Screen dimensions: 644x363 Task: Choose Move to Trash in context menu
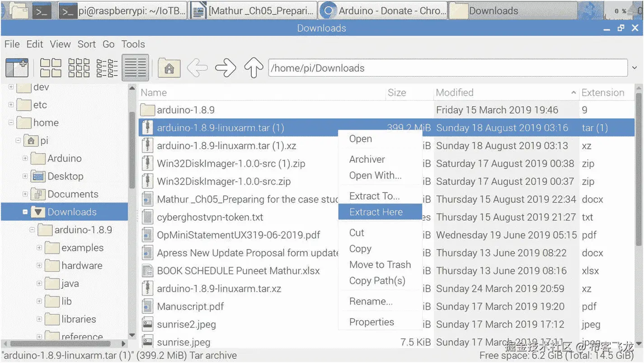(380, 265)
